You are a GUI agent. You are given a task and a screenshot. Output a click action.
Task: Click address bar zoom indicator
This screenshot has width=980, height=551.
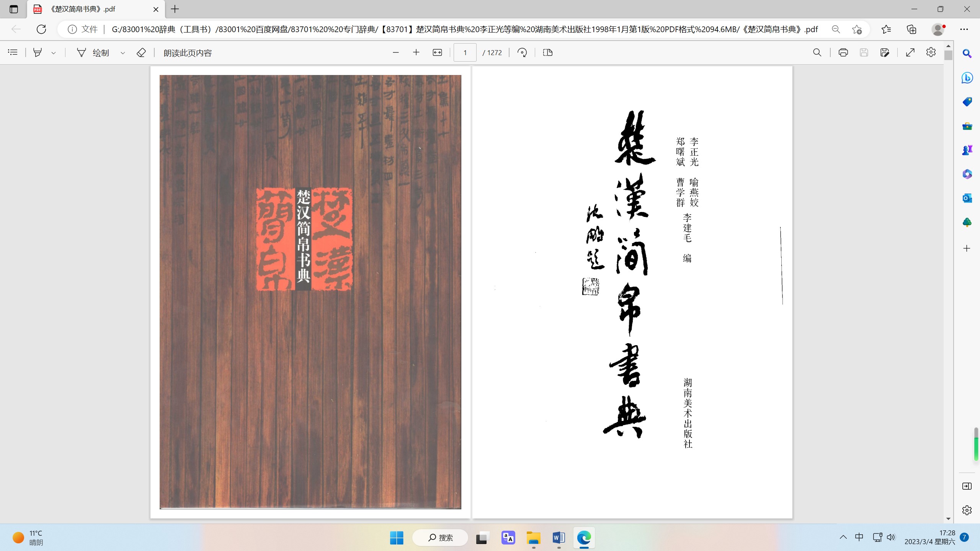[x=836, y=29]
